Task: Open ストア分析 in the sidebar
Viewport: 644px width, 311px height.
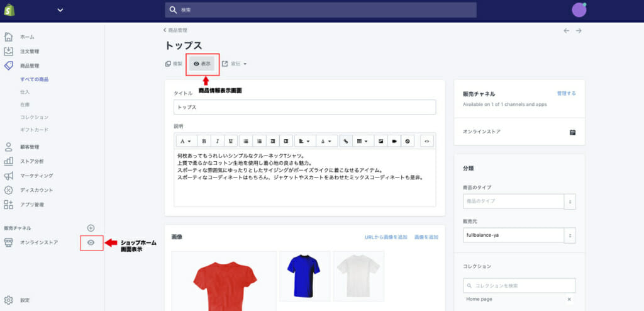Action: [x=31, y=161]
